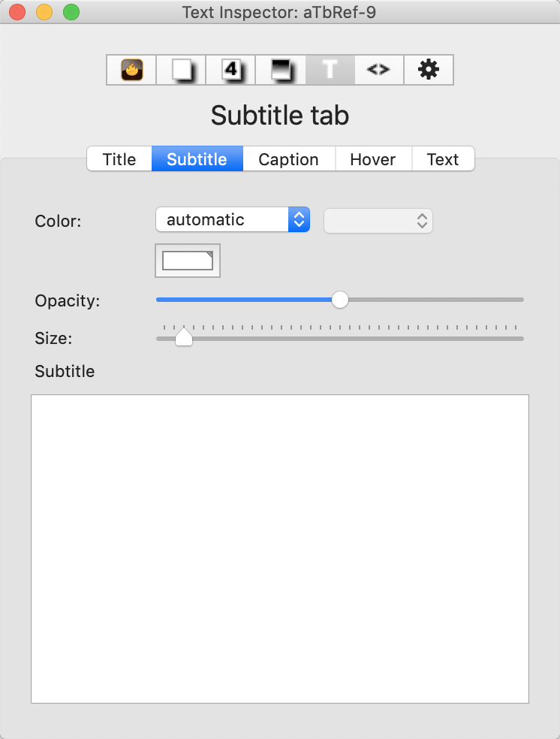Open the Quickstamp Inspector numbered icon
The width and height of the screenshot is (560, 739).
coord(230,69)
